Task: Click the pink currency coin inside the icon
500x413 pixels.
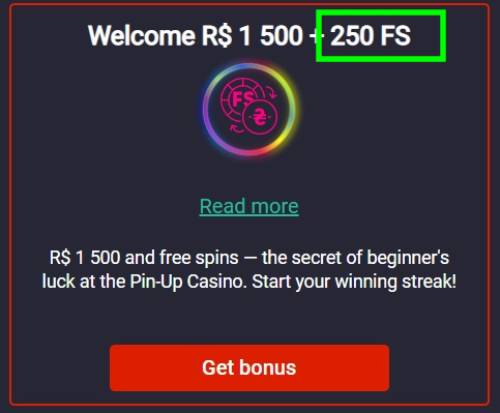Action: point(260,117)
